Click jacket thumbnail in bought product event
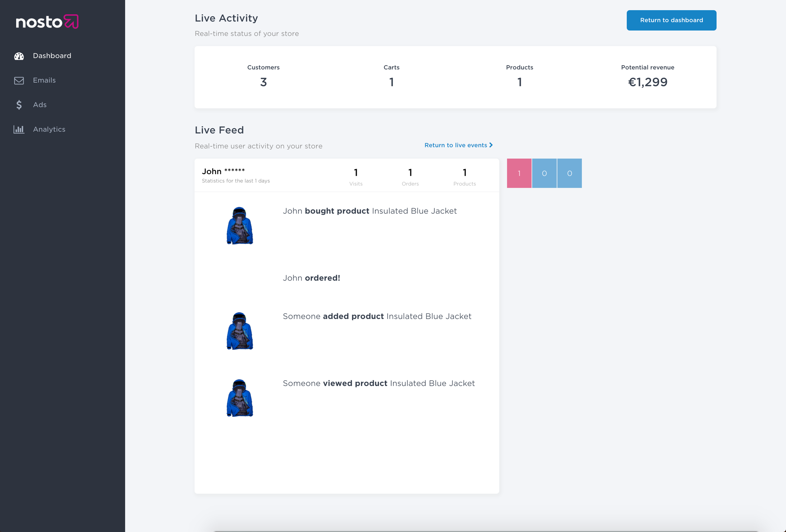 coord(240,226)
